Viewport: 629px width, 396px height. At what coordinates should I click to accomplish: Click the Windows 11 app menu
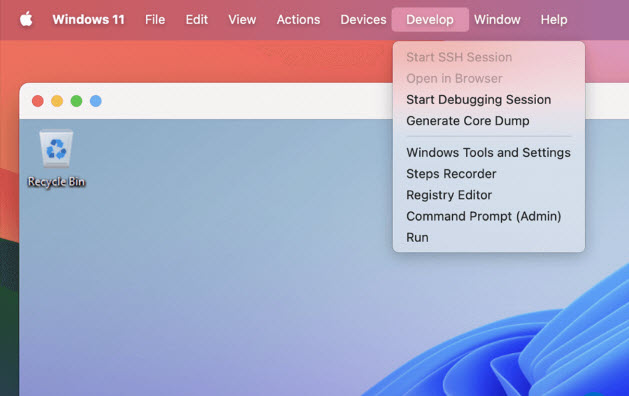88,19
